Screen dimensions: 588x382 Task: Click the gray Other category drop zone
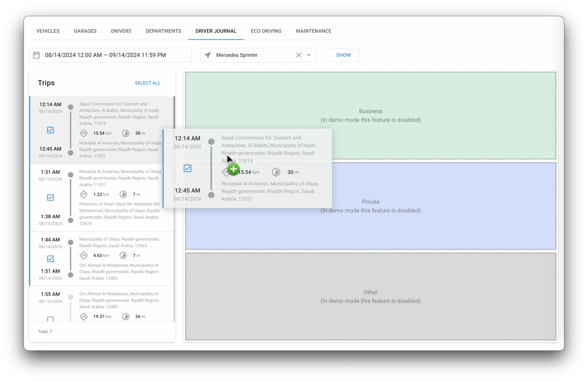click(370, 296)
